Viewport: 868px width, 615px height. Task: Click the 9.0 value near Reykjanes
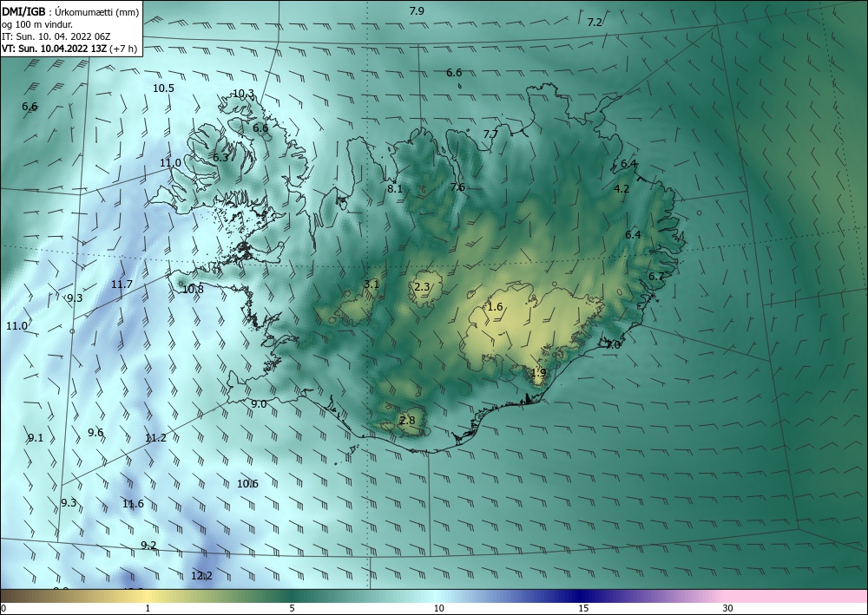coord(259,404)
